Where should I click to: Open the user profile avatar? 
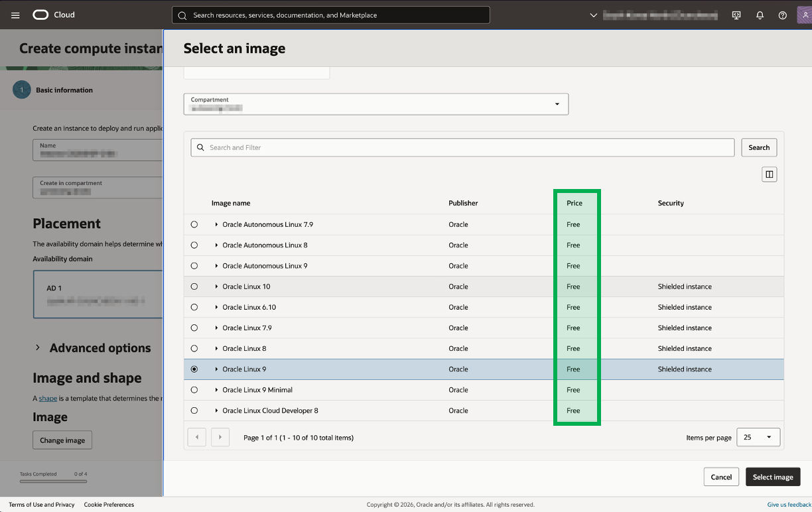(x=804, y=15)
